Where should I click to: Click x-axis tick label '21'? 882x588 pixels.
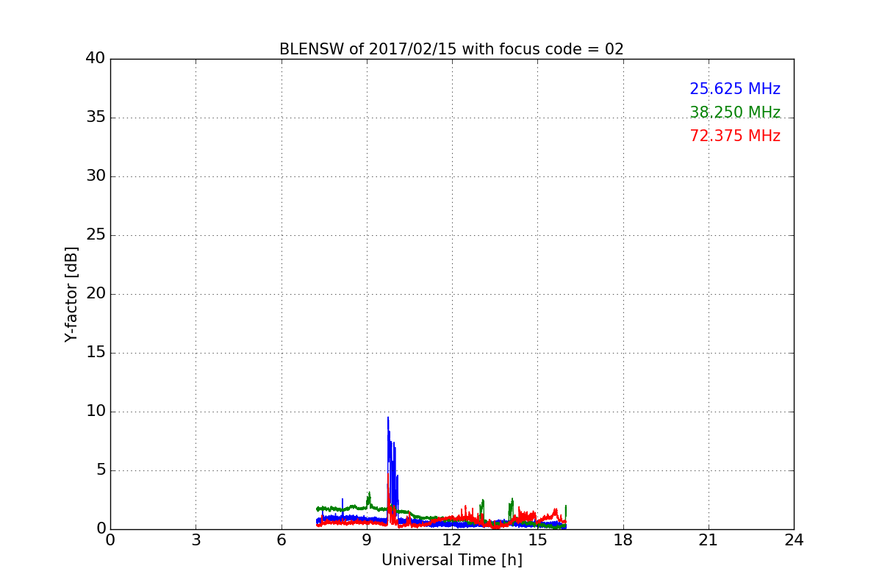click(x=709, y=540)
